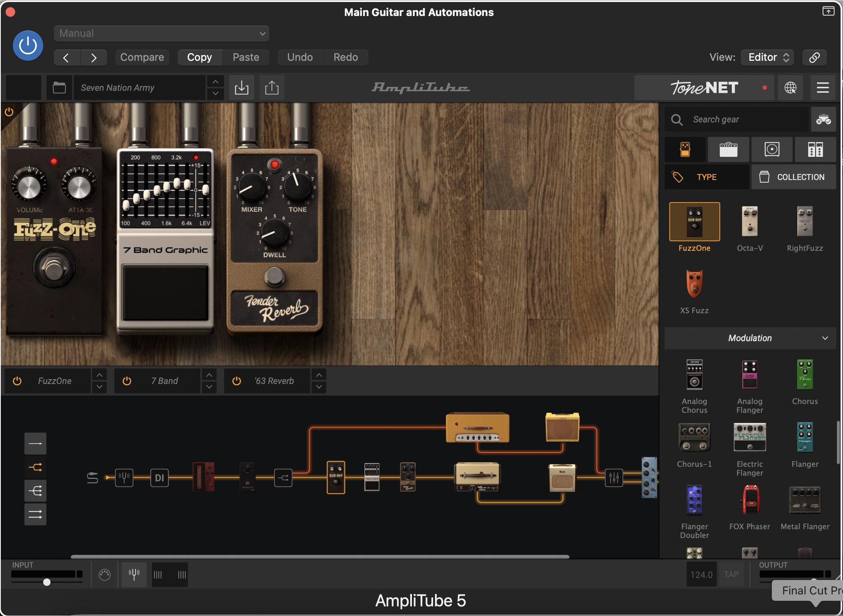Toggle the plugin bypass power button

(28, 46)
